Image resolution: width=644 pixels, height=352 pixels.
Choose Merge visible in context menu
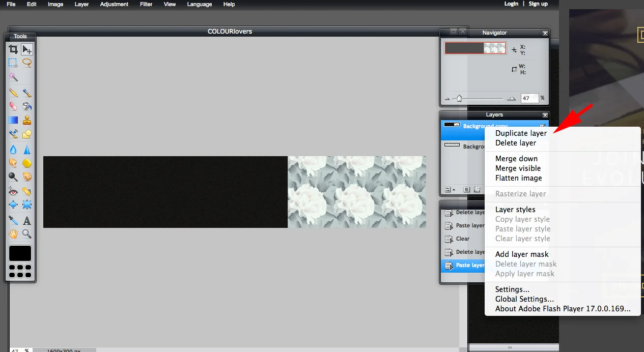point(518,168)
